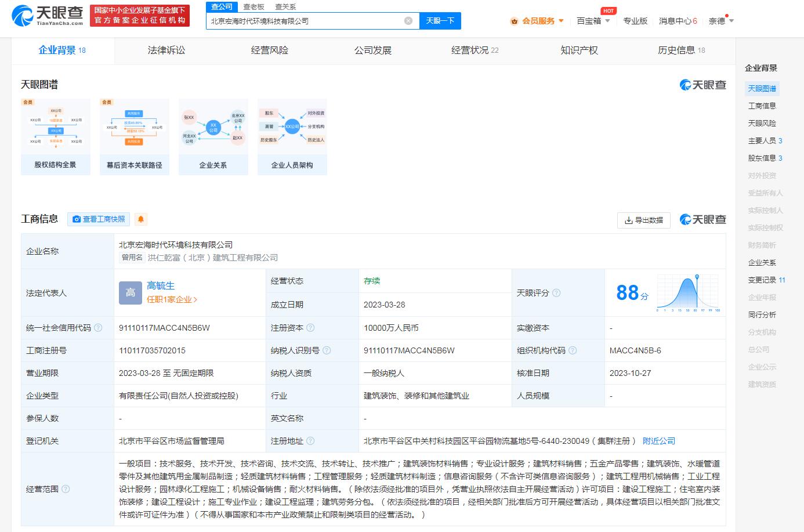Open 专业版 link
The width and height of the screenshot is (804, 532).
point(635,21)
